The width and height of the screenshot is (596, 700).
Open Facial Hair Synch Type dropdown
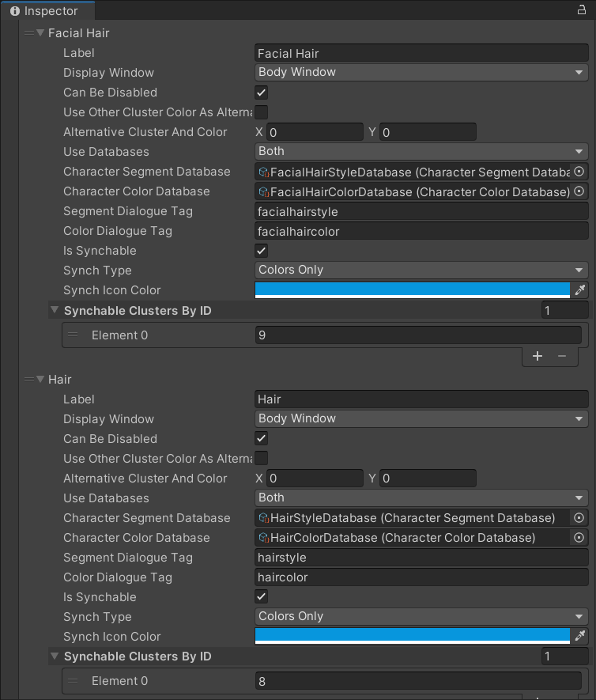click(x=421, y=271)
